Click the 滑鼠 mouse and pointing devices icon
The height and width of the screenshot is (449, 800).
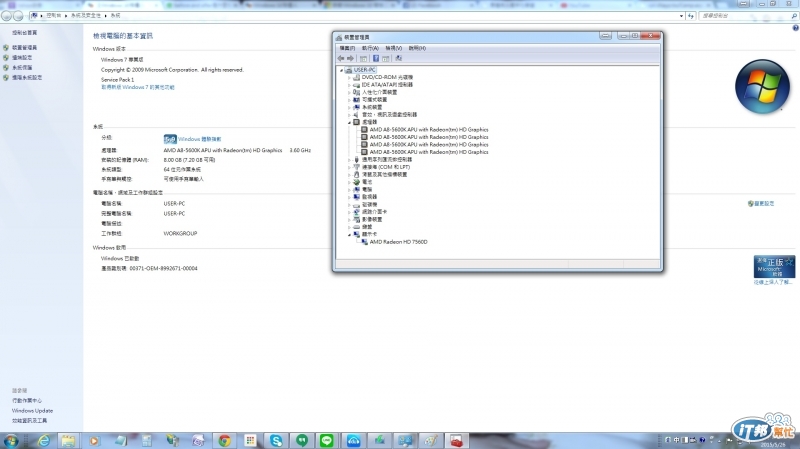(x=357, y=174)
